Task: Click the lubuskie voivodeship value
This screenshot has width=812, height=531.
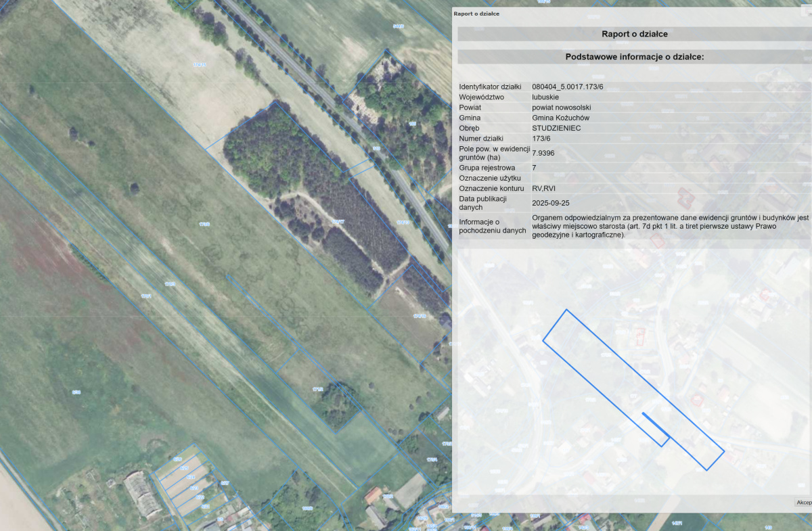Action: pyautogui.click(x=545, y=97)
